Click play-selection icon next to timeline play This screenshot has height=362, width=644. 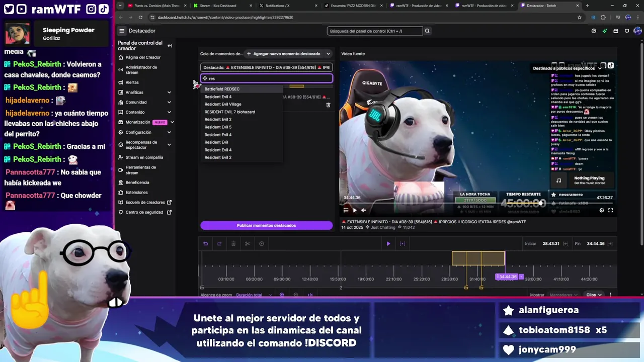click(403, 244)
